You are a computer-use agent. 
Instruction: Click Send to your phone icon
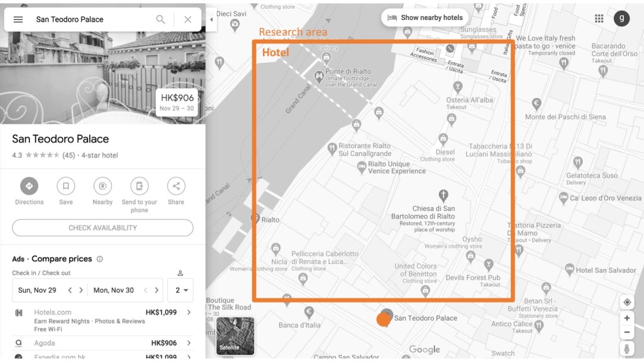tap(139, 186)
